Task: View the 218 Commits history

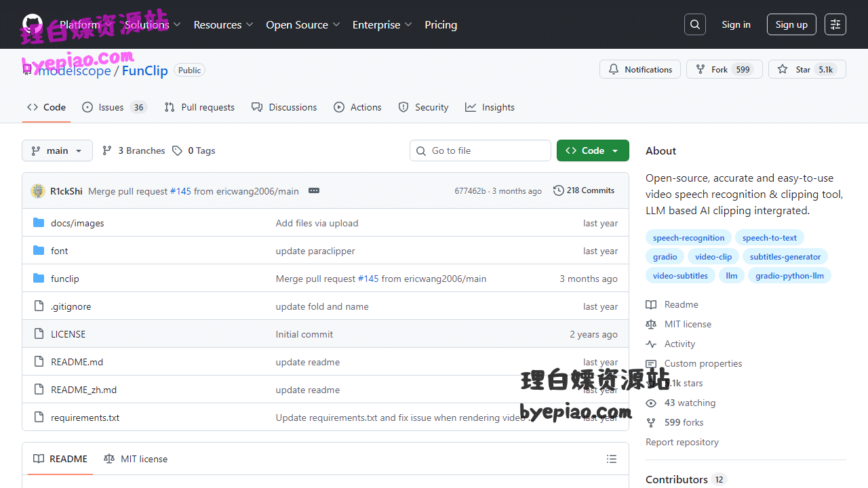Action: pyautogui.click(x=584, y=190)
